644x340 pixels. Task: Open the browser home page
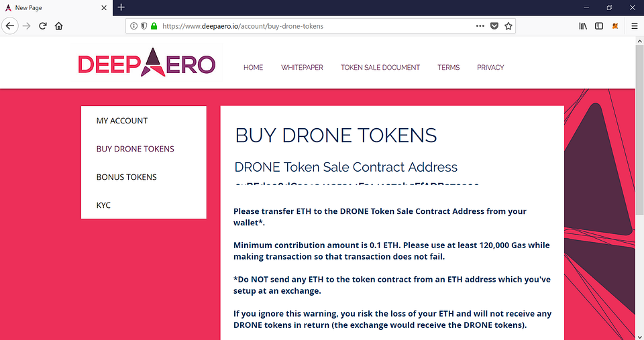[x=59, y=26]
